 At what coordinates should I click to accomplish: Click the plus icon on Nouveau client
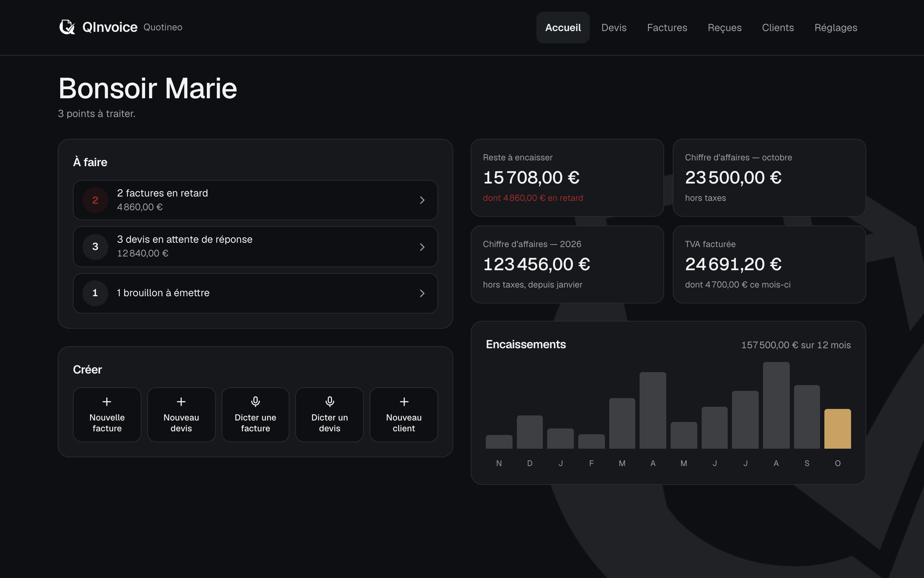click(404, 401)
